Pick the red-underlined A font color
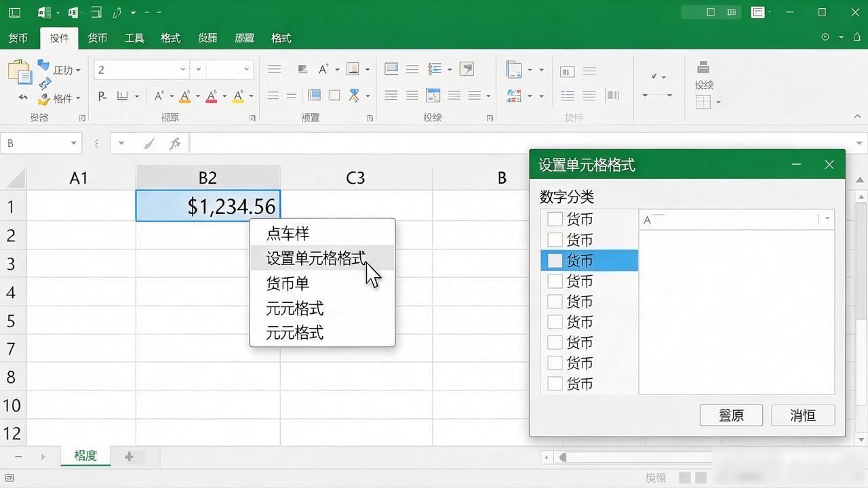Viewport: 868px width, 488px height. [211, 96]
